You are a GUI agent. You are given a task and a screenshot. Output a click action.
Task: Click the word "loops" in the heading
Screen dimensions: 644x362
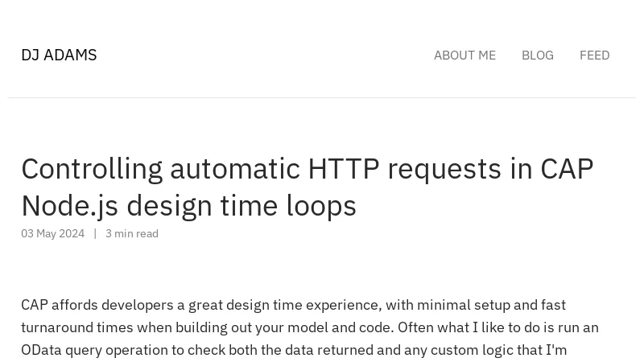tap(321, 207)
